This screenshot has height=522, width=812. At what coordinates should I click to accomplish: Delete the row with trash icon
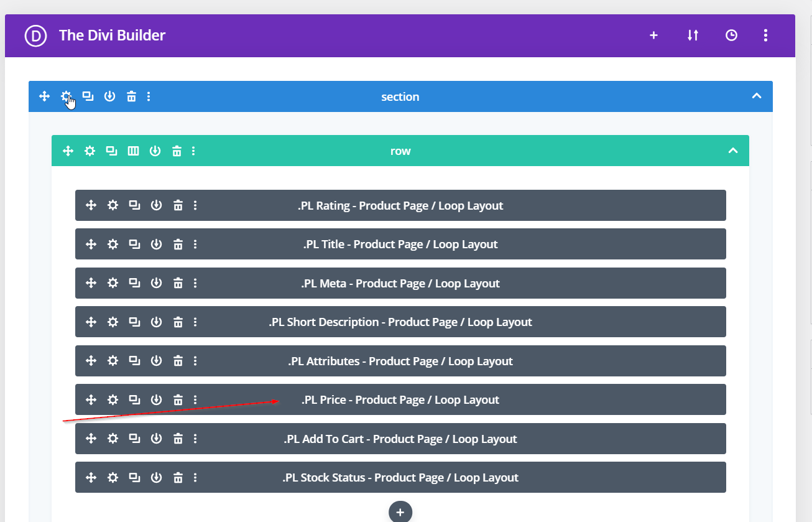(177, 151)
